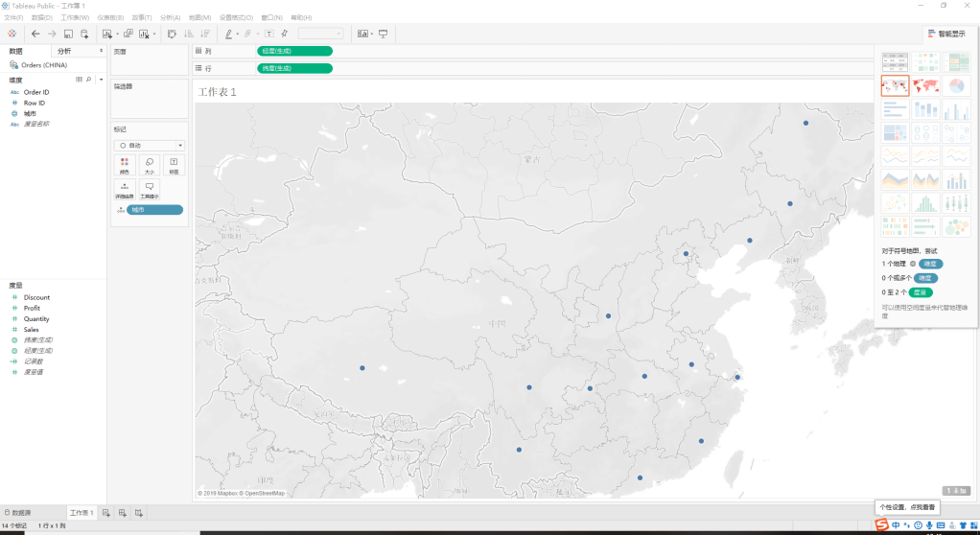980x535 pixels.
Task: Select the filled map chart type thumbnail
Action: click(x=925, y=86)
